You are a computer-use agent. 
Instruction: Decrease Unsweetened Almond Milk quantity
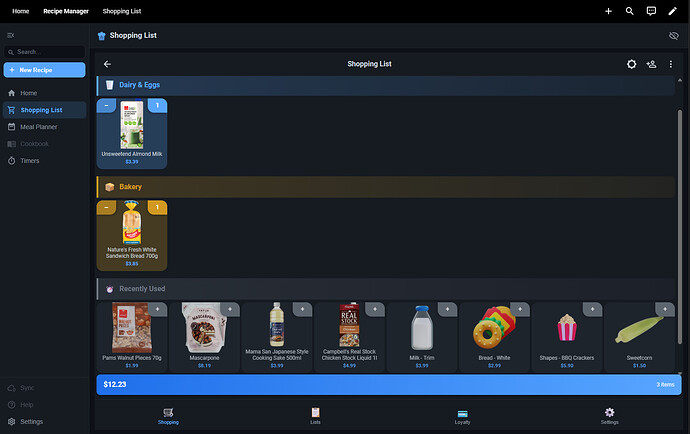(x=106, y=105)
